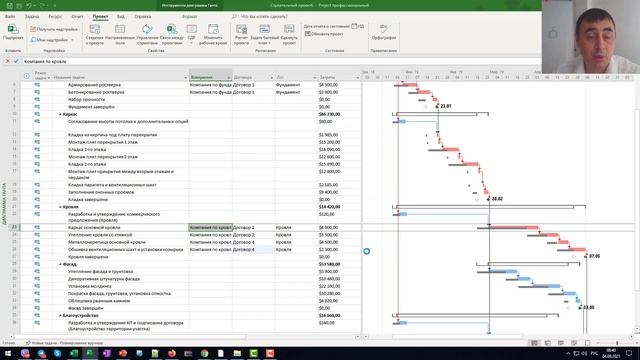640x360 pixels.
Task: Open the status date calendar icon
Action: pyautogui.click(x=354, y=26)
